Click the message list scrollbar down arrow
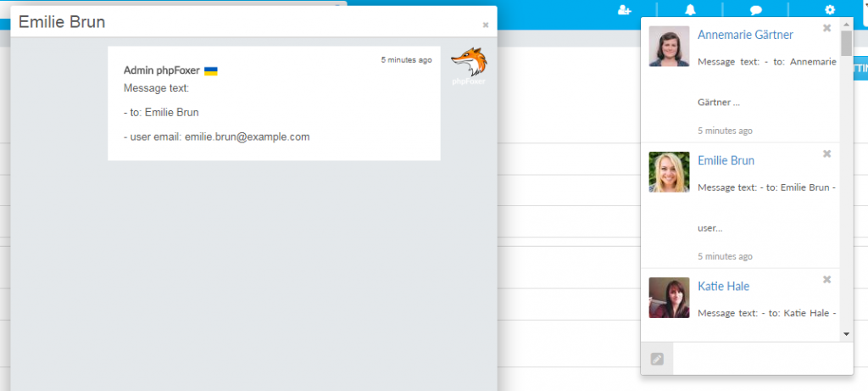This screenshot has height=391, width=868. coord(846,334)
